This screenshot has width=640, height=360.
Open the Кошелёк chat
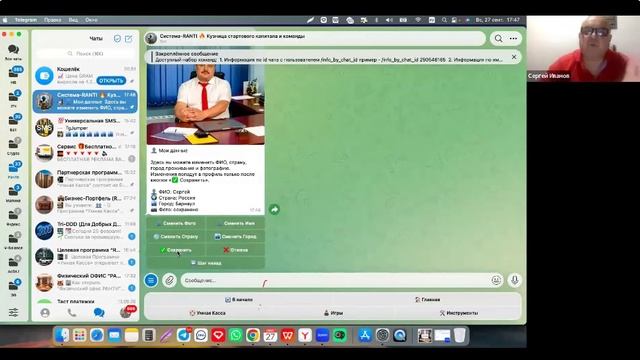(x=85, y=76)
